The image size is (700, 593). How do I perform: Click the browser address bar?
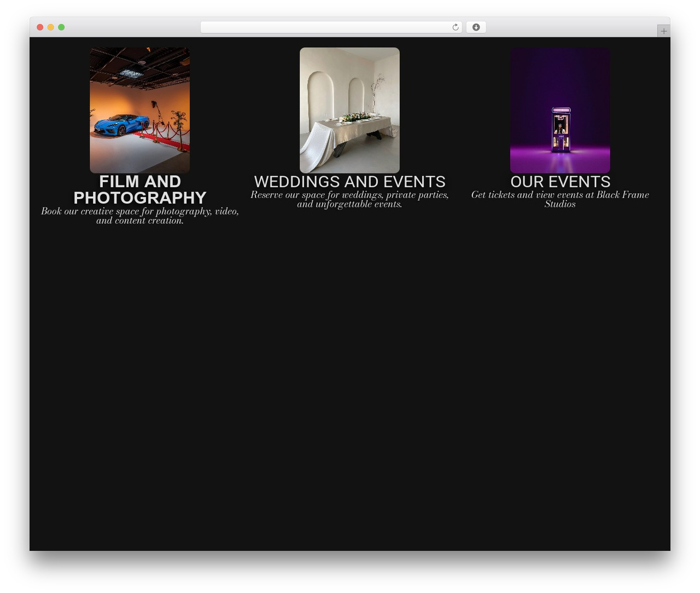pyautogui.click(x=331, y=27)
